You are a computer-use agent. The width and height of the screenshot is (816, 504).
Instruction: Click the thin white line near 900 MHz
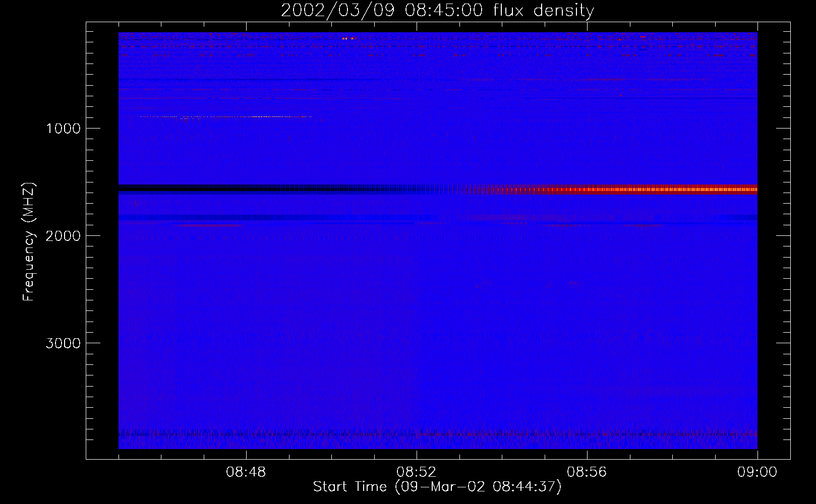(x=226, y=117)
